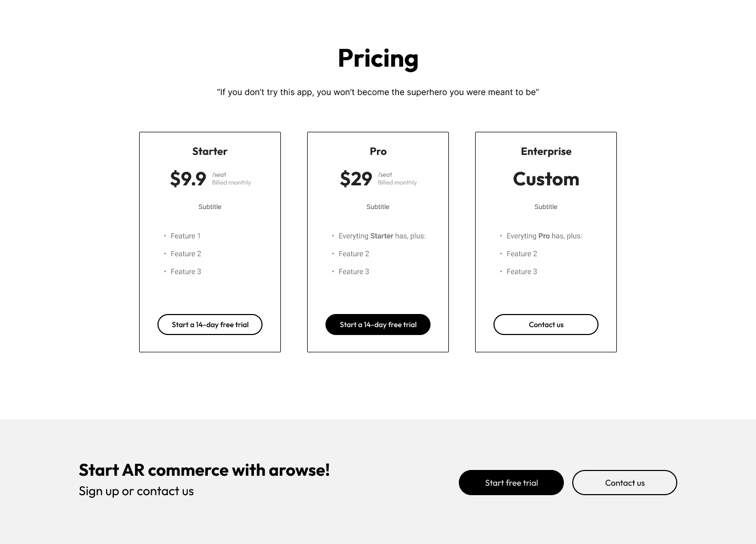The image size is (756, 544).
Task: Click Feature 3 in the Enterprise card
Action: click(x=521, y=271)
